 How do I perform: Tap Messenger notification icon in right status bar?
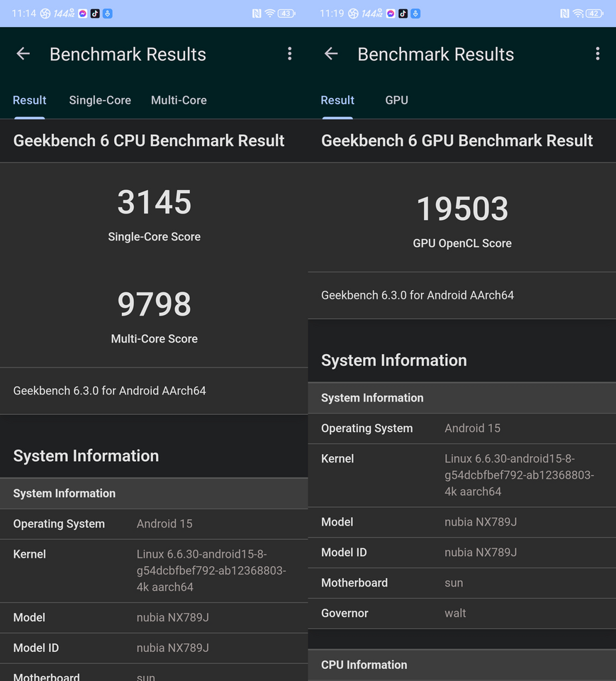point(391,13)
